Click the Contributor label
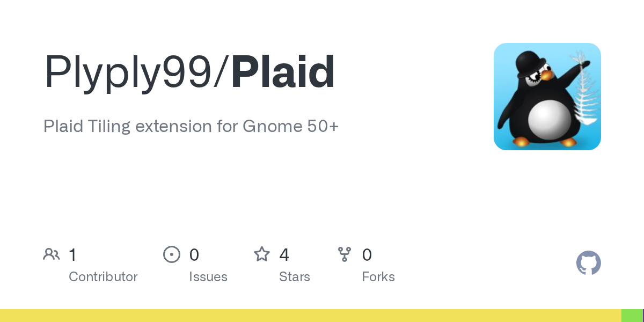This screenshot has height=322, width=644. point(103,277)
